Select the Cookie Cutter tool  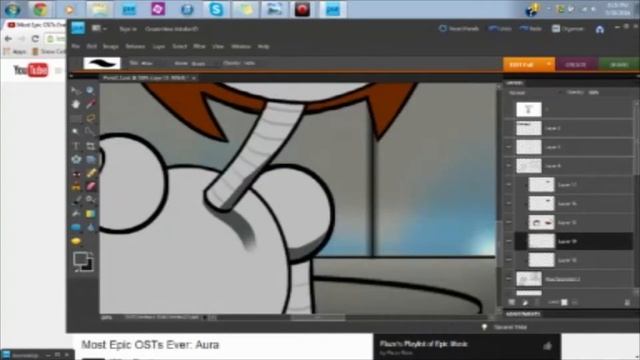coord(76,160)
